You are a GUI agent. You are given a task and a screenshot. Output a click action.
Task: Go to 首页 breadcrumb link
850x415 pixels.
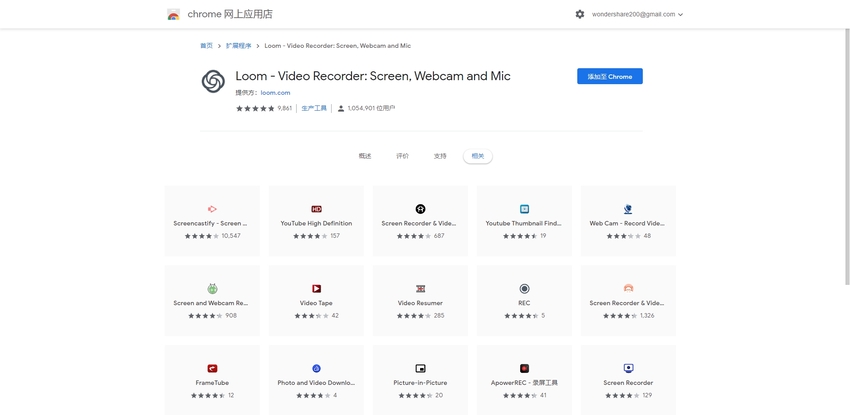coord(207,46)
